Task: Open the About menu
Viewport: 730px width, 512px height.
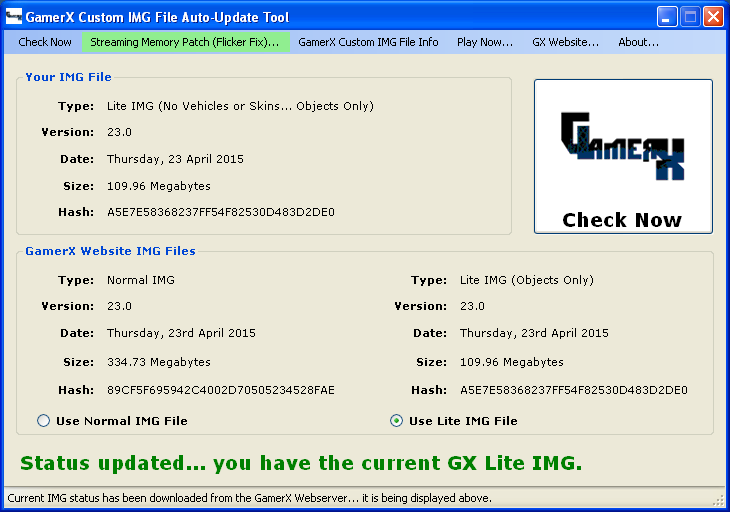Action: pos(638,42)
